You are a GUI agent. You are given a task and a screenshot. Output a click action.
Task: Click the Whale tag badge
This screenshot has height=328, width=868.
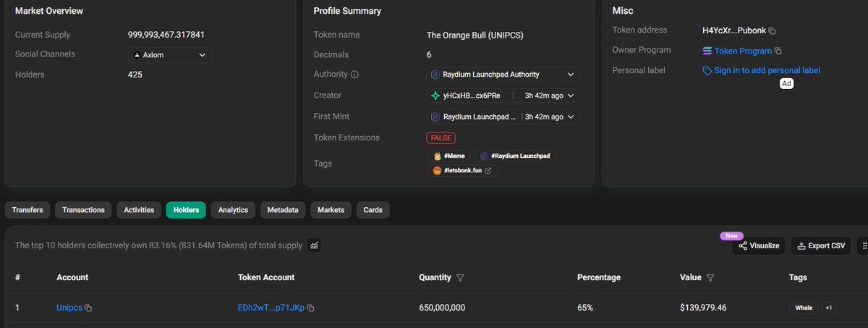tap(804, 308)
